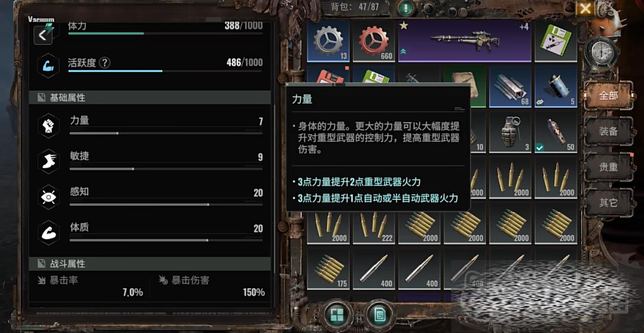The height and width of the screenshot is (333, 644).
Task: Close the backpack with the X button
Action: pos(586,8)
